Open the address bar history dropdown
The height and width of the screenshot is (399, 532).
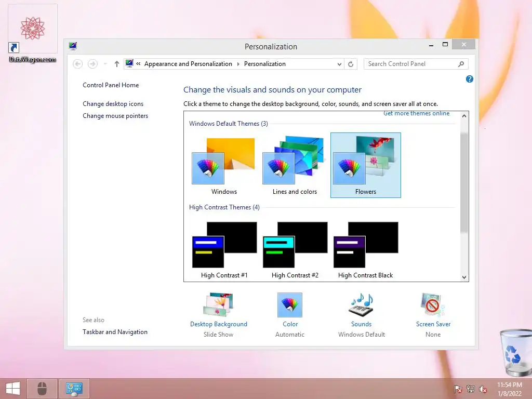339,64
